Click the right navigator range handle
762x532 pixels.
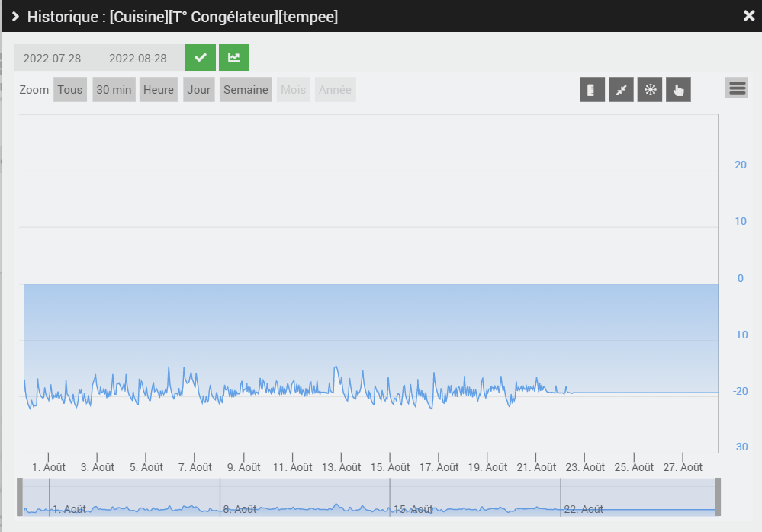pyautogui.click(x=718, y=497)
